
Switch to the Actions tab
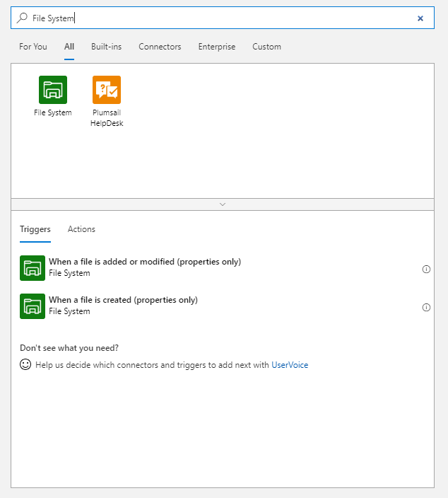81,229
